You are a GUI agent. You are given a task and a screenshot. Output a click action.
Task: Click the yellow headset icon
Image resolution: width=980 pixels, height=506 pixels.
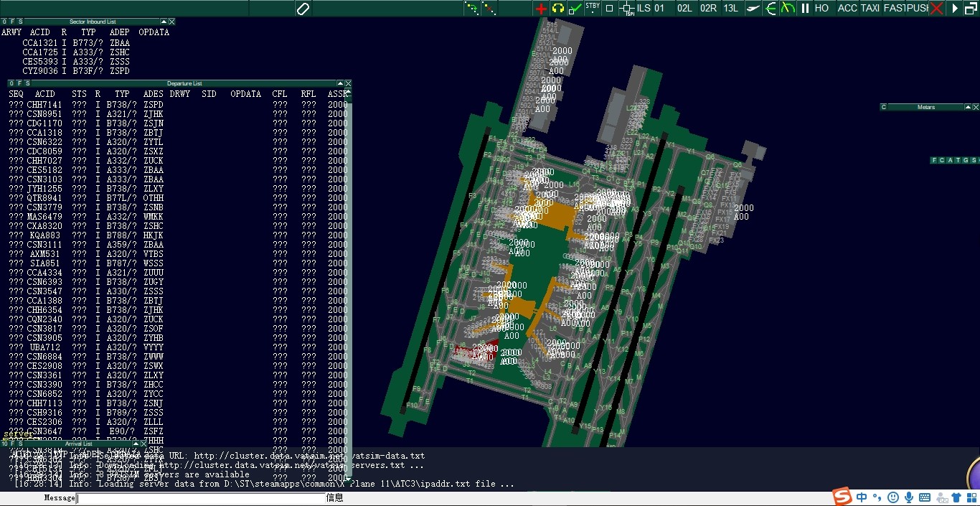click(x=558, y=9)
